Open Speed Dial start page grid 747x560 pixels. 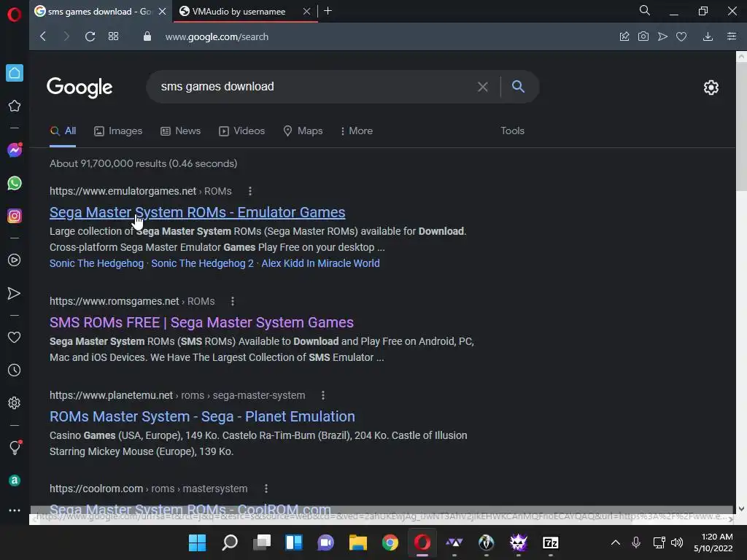tap(113, 36)
